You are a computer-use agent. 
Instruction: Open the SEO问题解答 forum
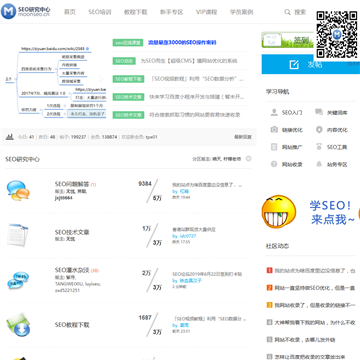click(72, 184)
